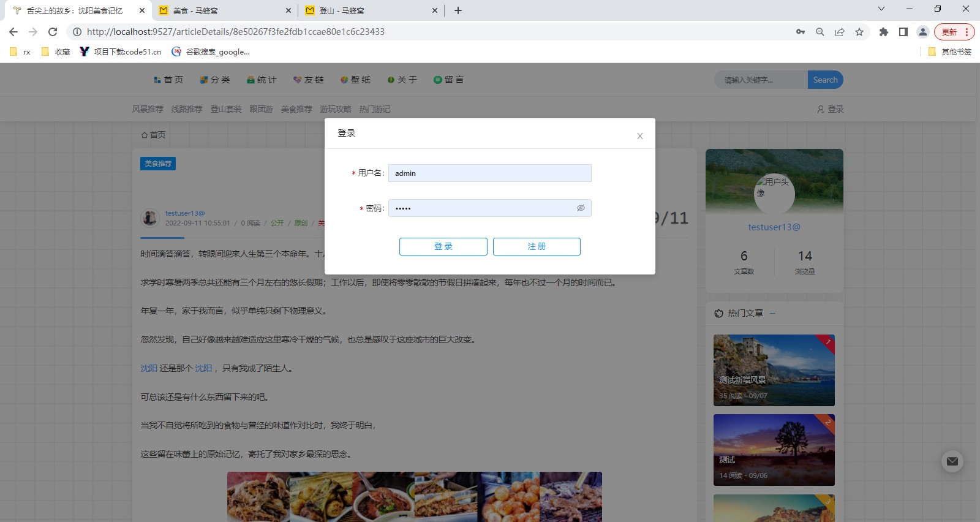This screenshot has width=980, height=522.
Task: Open the 统计 navigation item
Action: [x=262, y=80]
